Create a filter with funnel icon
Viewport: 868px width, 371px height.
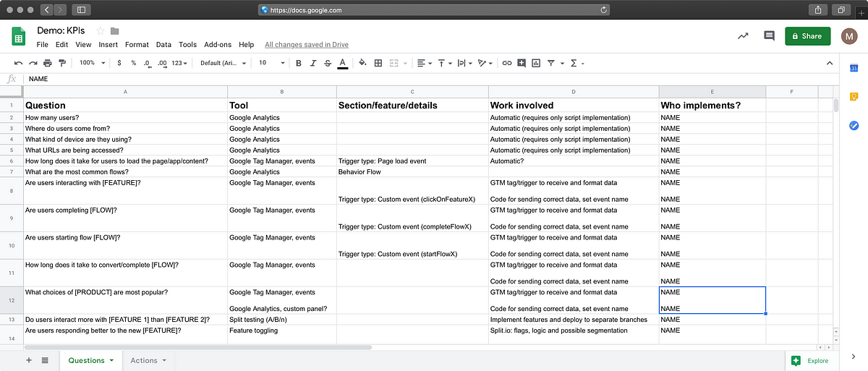551,63
